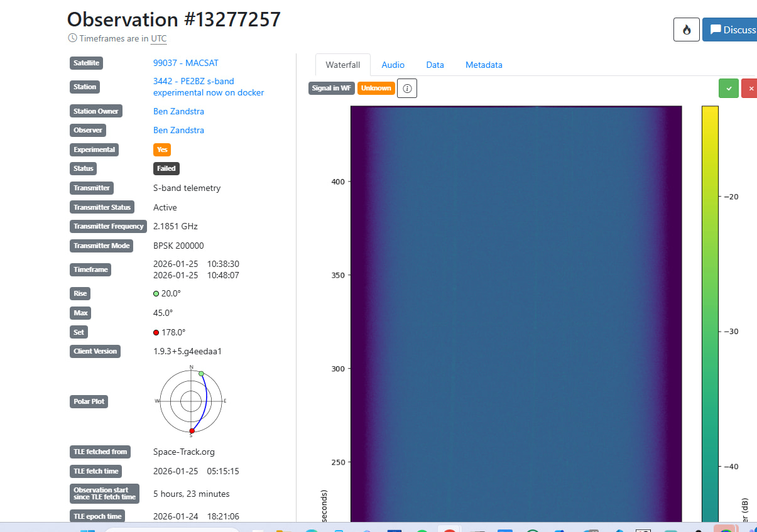
Task: Click the flame icon button
Action: (686, 30)
